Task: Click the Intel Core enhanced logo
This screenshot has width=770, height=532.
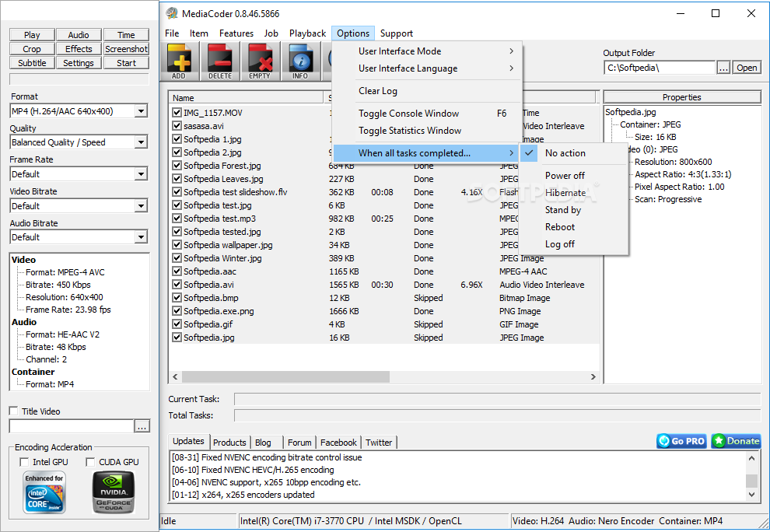Action: pos(44,492)
